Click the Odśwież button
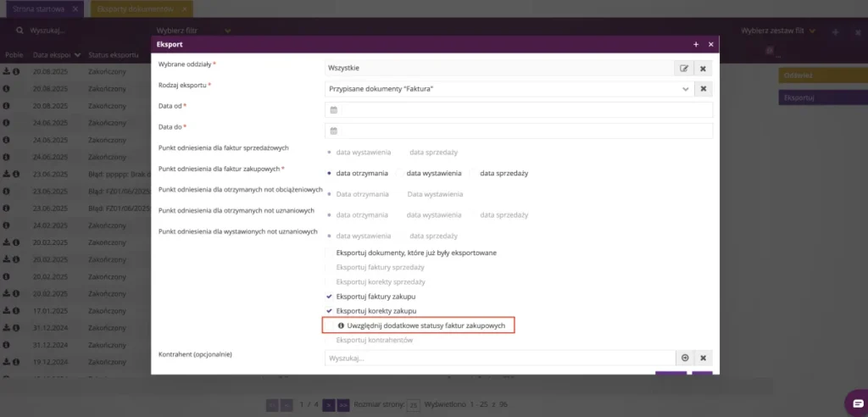The image size is (868, 417). tap(823, 76)
